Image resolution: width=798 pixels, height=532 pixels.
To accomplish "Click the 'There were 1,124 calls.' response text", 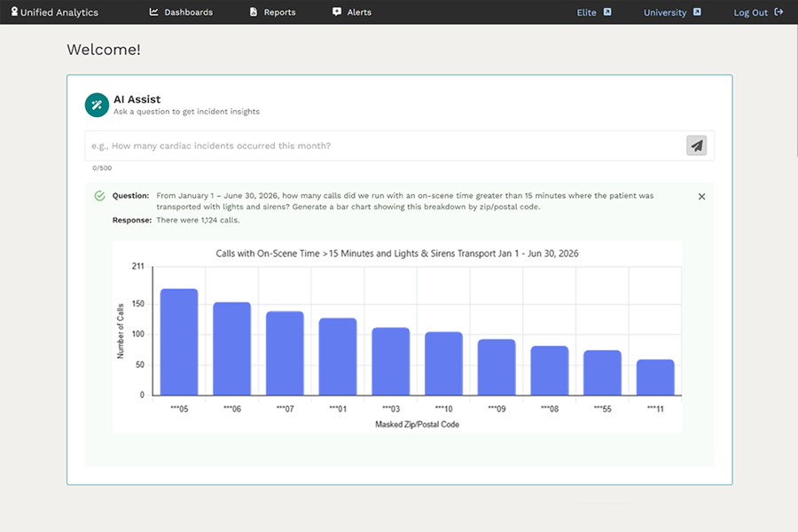I will point(198,220).
